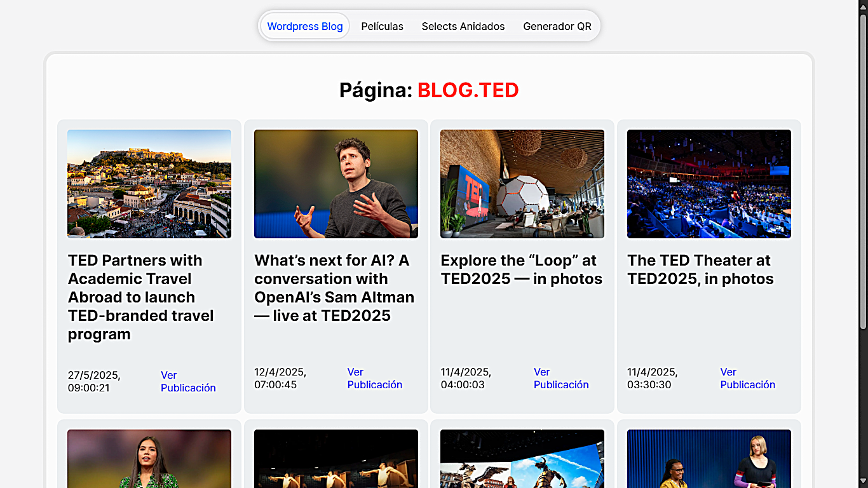Image resolution: width=868 pixels, height=488 pixels.
Task: Click the title "The TED Theater at TED2025"
Action: click(700, 269)
